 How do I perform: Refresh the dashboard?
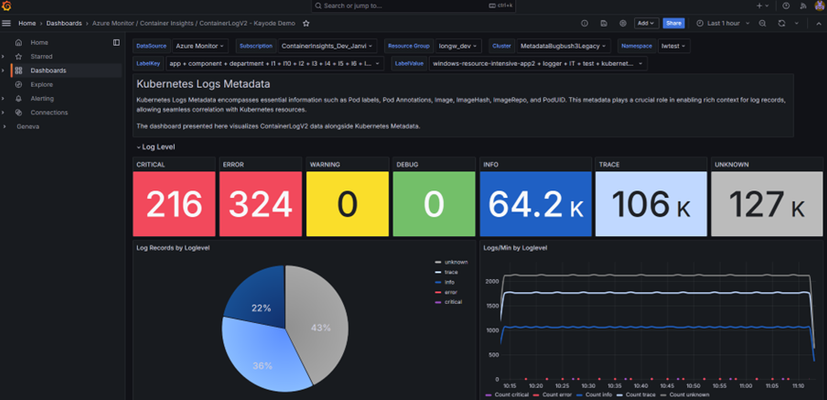click(x=782, y=23)
